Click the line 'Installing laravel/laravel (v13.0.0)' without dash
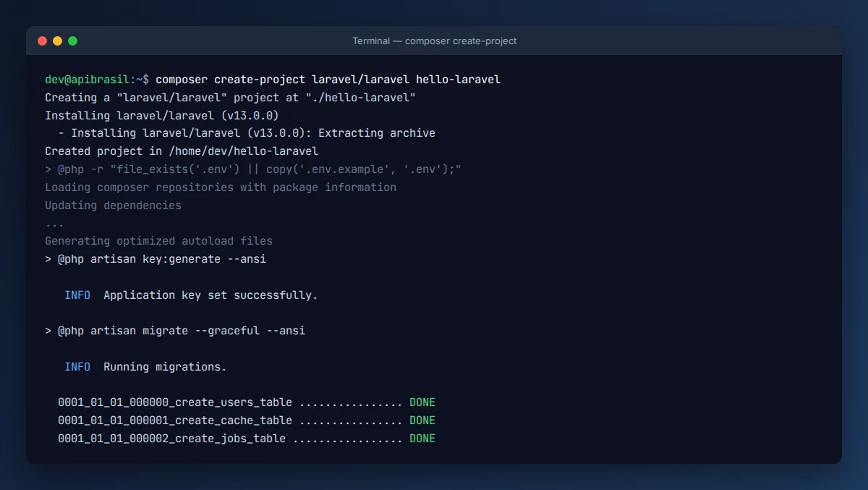Viewport: 868px width, 490px height. [x=162, y=116]
